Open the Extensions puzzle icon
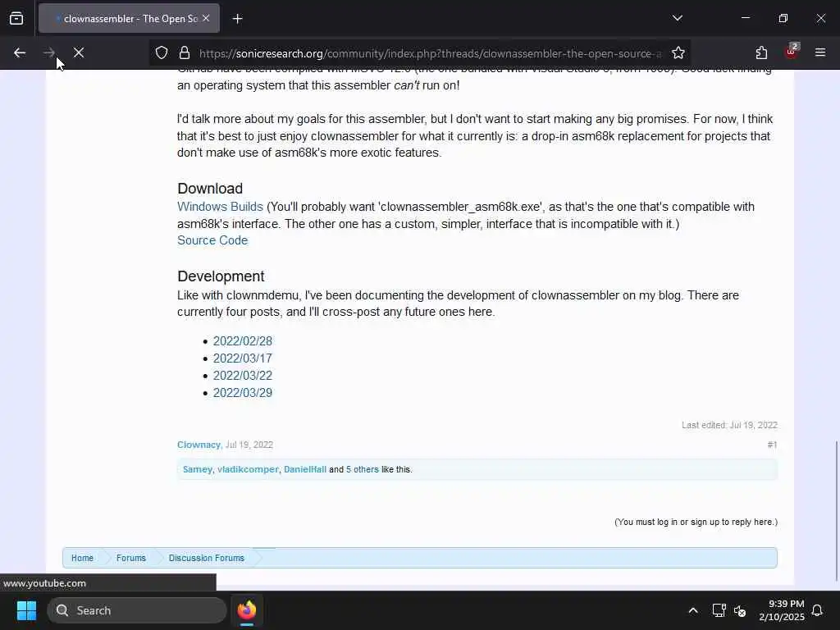Viewport: 840px width, 630px height. 761,53
